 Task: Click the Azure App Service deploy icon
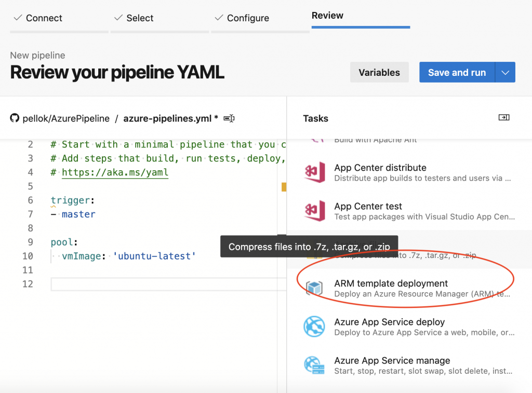pyautogui.click(x=315, y=327)
